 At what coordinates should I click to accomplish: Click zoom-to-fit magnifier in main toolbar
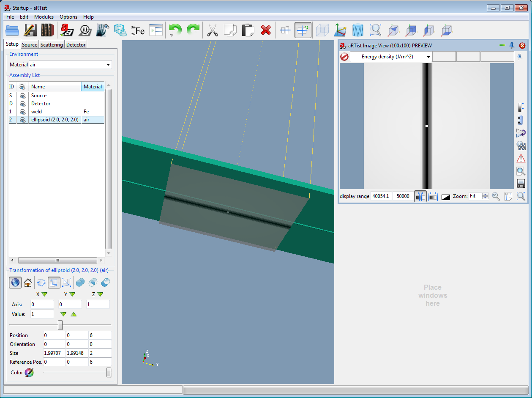pyautogui.click(x=376, y=30)
